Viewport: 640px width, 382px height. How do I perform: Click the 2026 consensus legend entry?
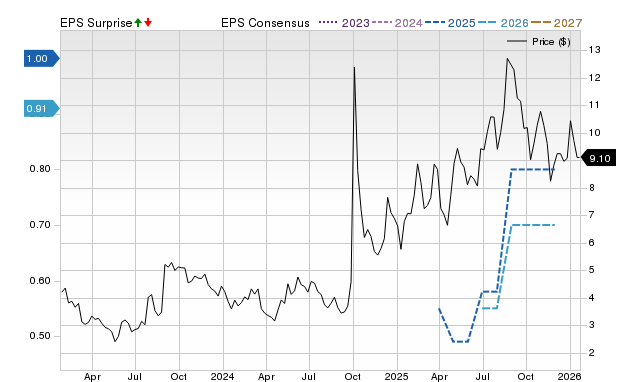[503, 23]
